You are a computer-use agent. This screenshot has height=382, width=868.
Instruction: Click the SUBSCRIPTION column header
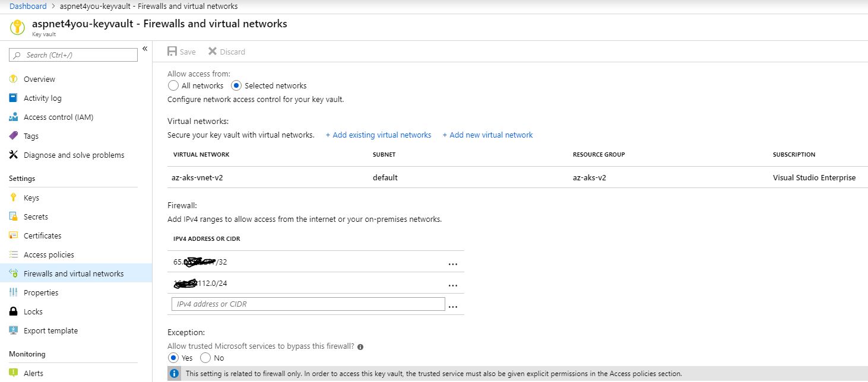tap(794, 154)
